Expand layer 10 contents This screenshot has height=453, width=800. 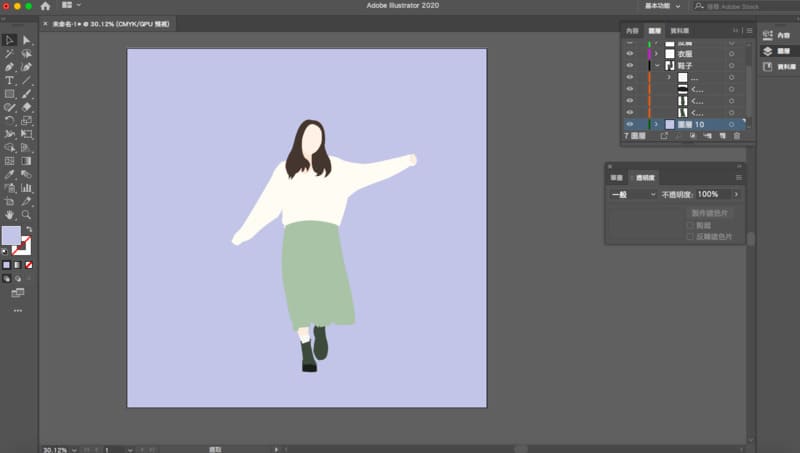[x=657, y=124]
